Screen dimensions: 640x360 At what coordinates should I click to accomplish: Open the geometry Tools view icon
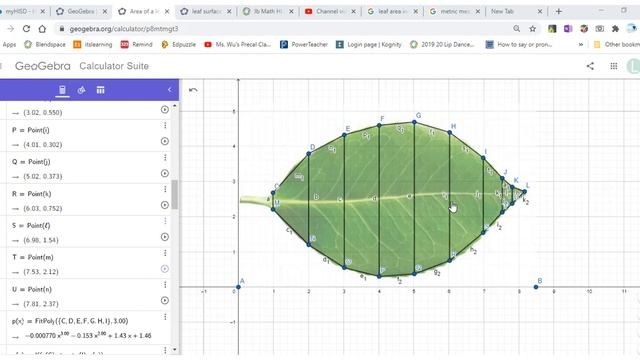point(81,90)
